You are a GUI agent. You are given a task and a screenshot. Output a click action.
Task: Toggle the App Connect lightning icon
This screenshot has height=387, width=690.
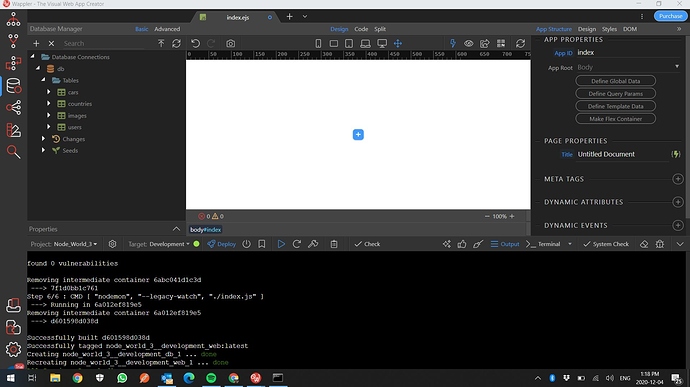tap(452, 43)
